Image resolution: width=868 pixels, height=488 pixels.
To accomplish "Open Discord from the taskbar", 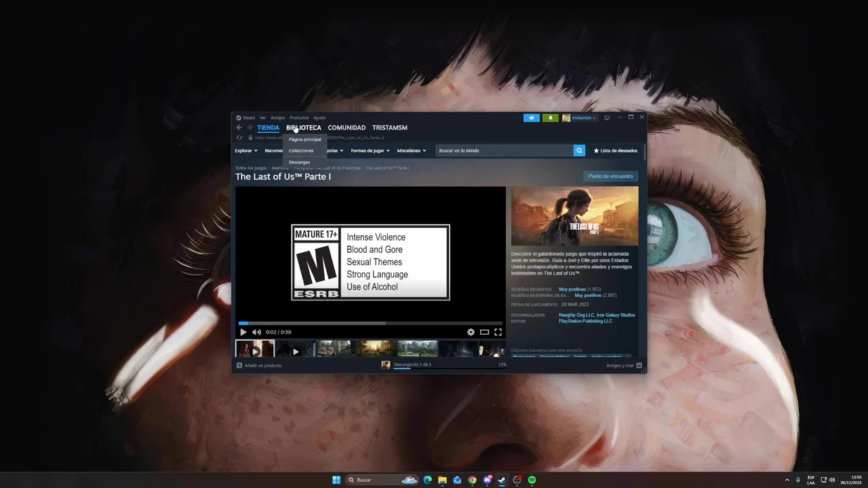I will (x=487, y=480).
